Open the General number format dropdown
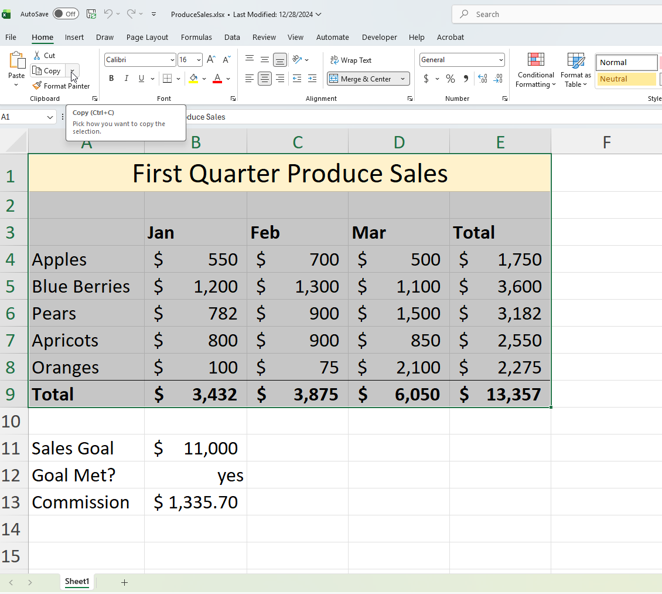The width and height of the screenshot is (662, 594). pos(501,60)
